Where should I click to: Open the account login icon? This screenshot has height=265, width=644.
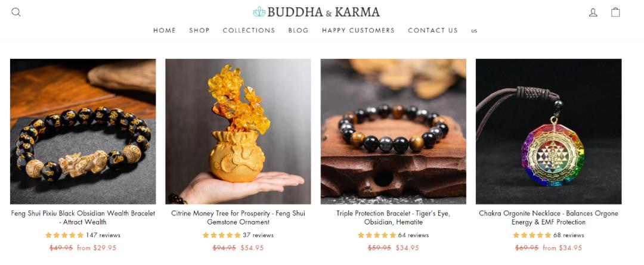tap(593, 13)
